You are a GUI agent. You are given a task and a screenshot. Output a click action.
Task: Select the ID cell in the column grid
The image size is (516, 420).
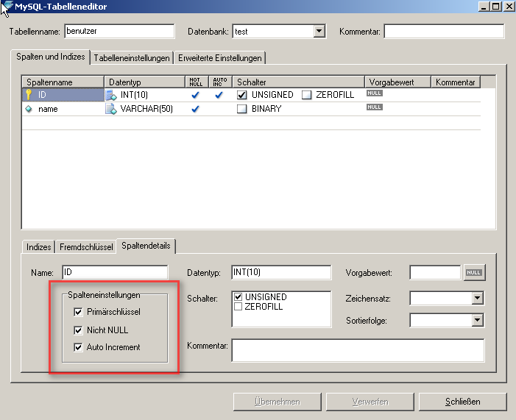click(x=63, y=95)
